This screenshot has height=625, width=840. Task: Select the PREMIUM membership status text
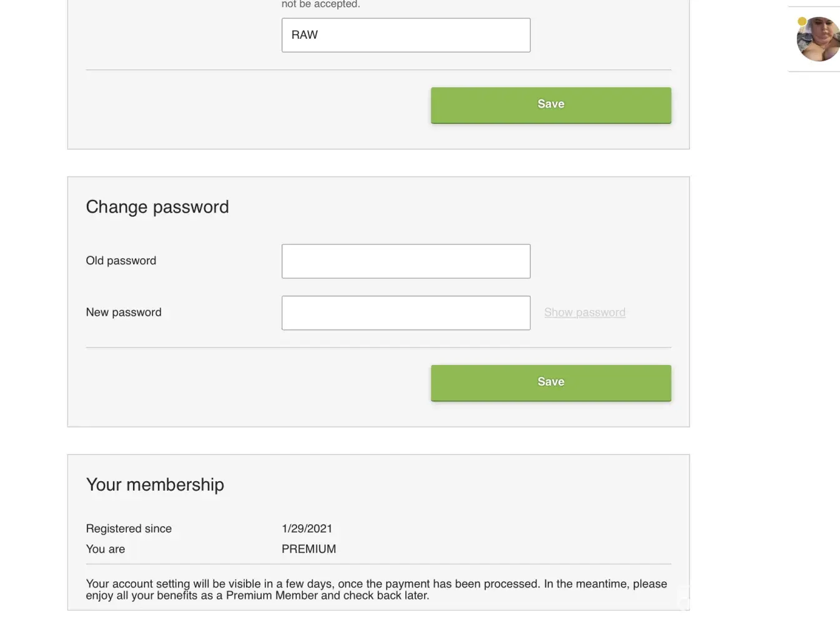click(309, 549)
